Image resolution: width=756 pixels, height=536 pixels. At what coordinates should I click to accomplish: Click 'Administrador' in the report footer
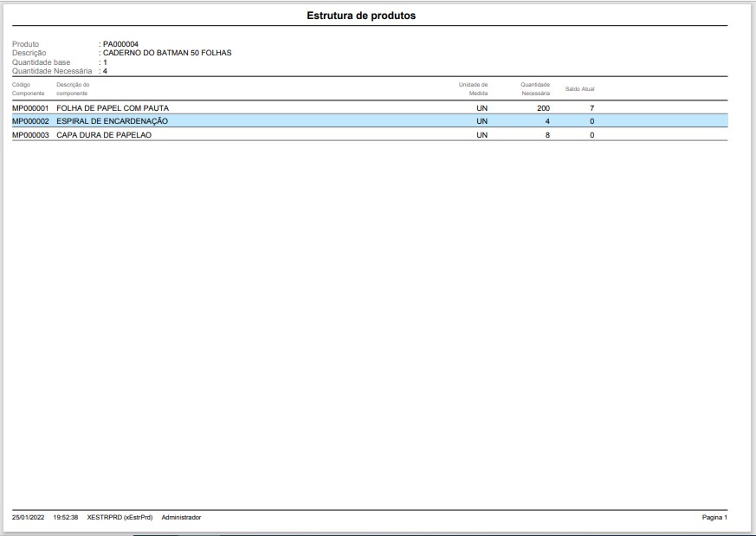click(x=181, y=517)
